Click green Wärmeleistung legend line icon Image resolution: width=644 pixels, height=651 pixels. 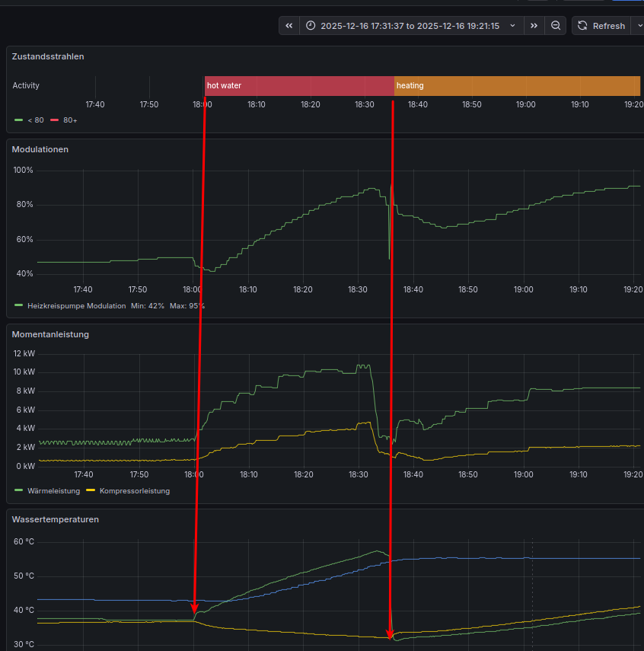pos(19,491)
